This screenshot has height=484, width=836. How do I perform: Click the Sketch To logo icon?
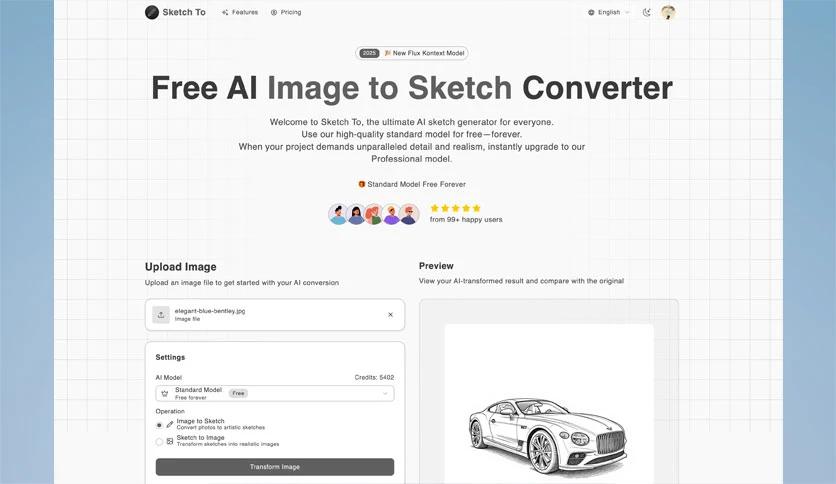tap(152, 12)
